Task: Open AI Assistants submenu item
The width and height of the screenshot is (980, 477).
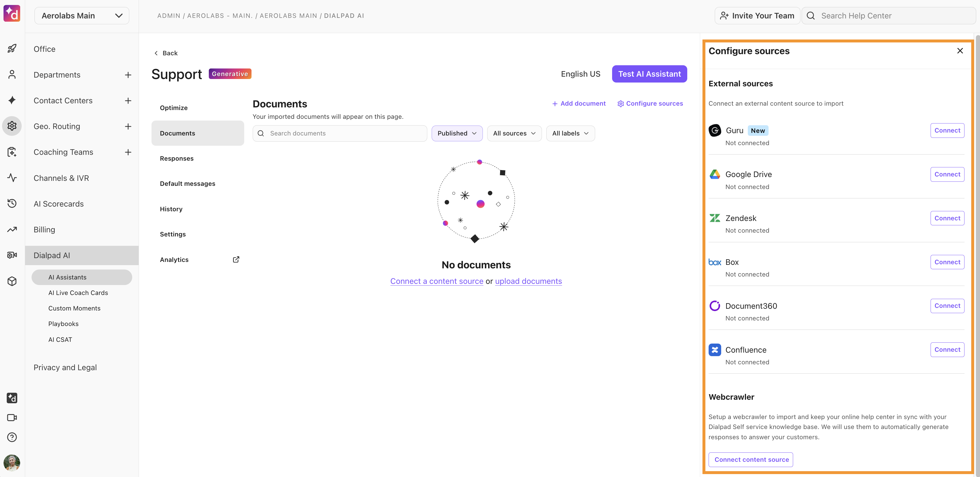Action: coord(82,277)
